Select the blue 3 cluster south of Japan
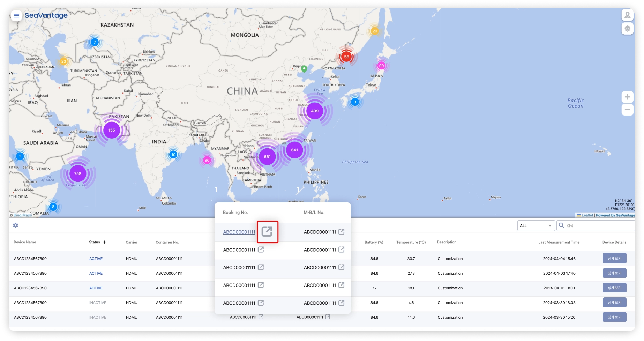 pyautogui.click(x=355, y=102)
